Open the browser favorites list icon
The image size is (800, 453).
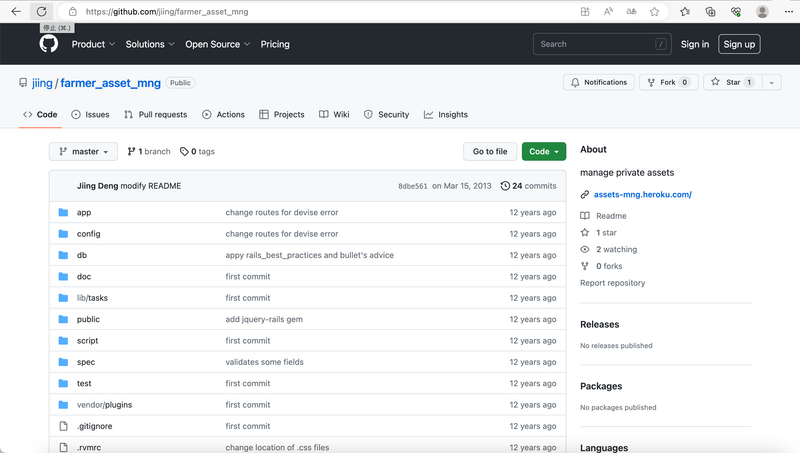pyautogui.click(x=685, y=11)
